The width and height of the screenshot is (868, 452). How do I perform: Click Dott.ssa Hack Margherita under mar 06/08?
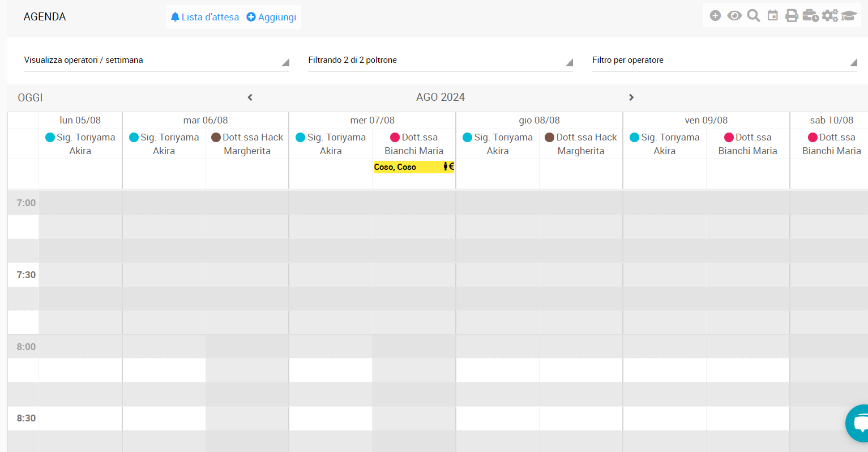click(x=247, y=144)
